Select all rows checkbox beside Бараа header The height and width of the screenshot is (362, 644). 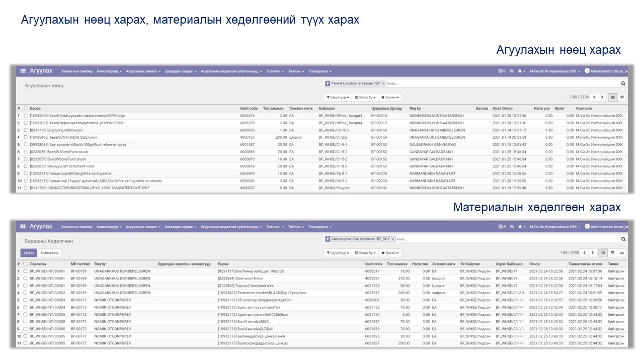(x=26, y=108)
